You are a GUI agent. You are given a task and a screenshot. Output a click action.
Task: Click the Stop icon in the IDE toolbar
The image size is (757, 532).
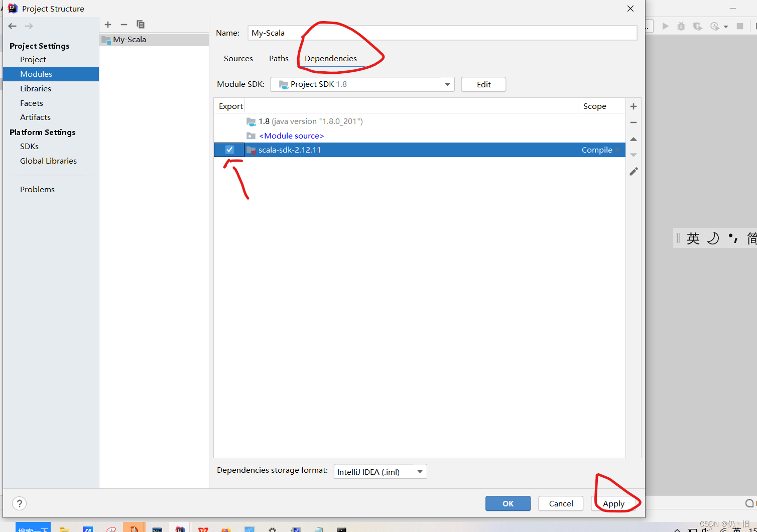point(739,26)
